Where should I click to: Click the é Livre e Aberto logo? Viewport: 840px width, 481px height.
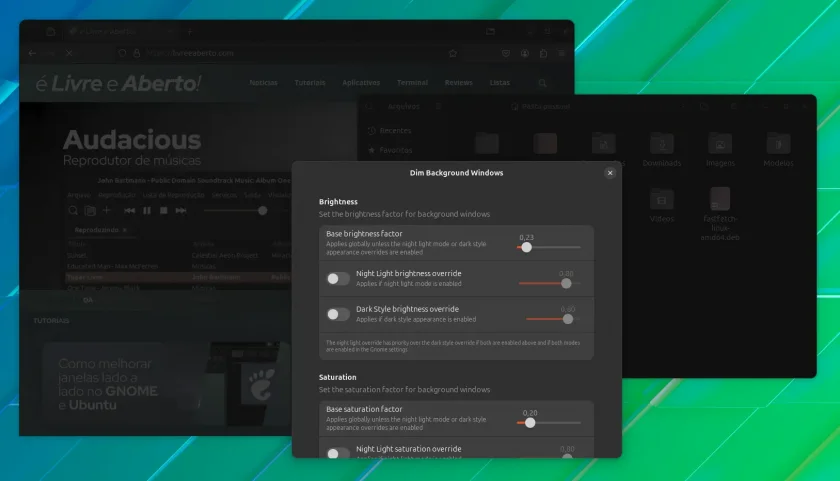click(118, 83)
